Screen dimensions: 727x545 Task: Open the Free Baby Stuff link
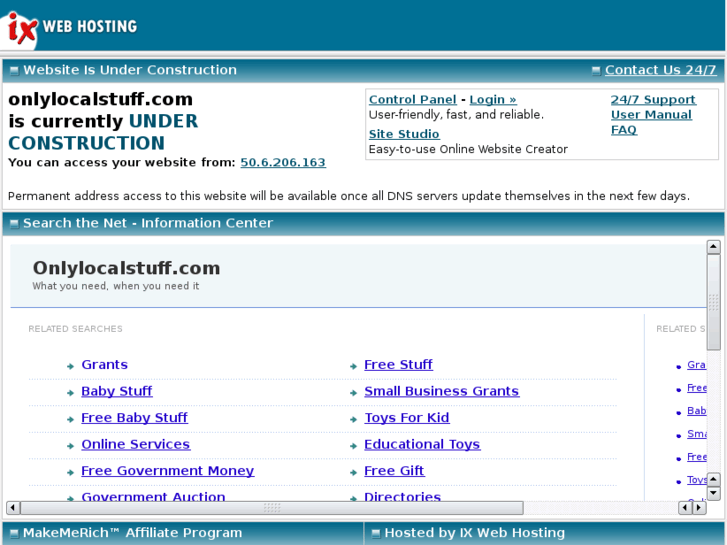pyautogui.click(x=134, y=417)
